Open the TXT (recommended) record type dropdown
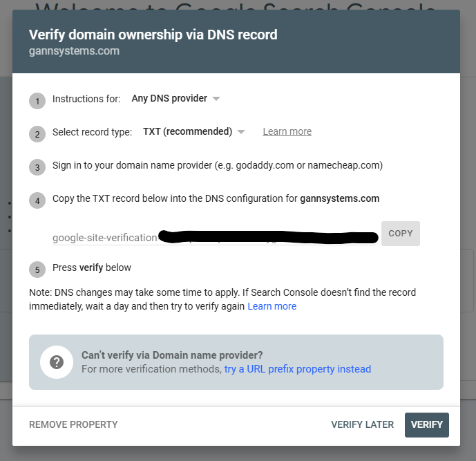476x461 pixels. (193, 131)
